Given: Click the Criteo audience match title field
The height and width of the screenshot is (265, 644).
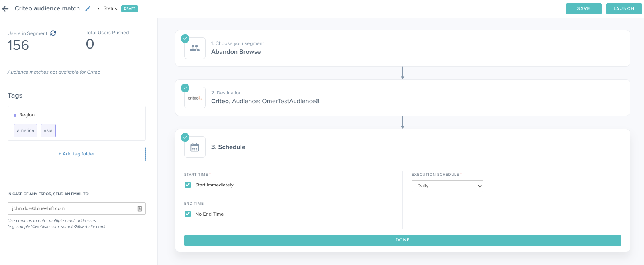Looking at the screenshot, I should (x=47, y=8).
